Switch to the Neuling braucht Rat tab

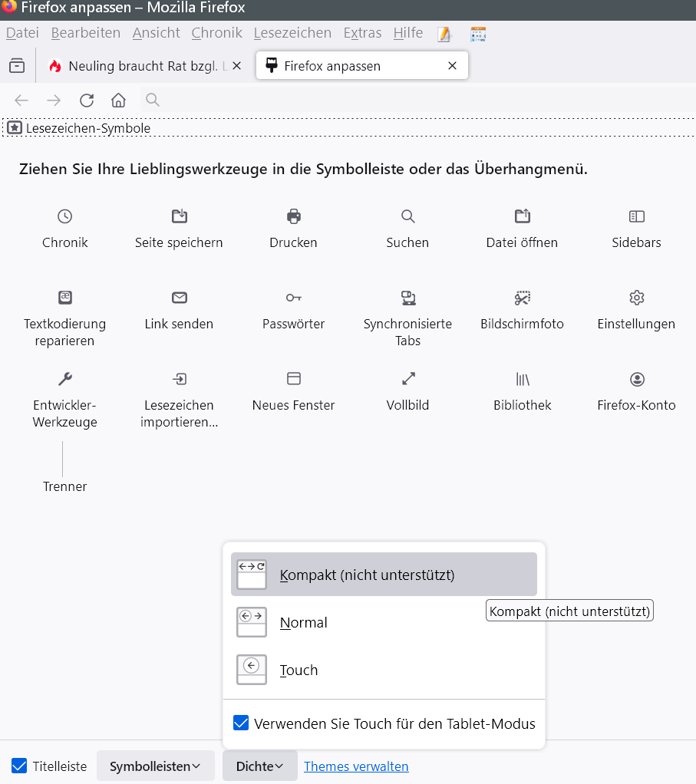pos(146,66)
